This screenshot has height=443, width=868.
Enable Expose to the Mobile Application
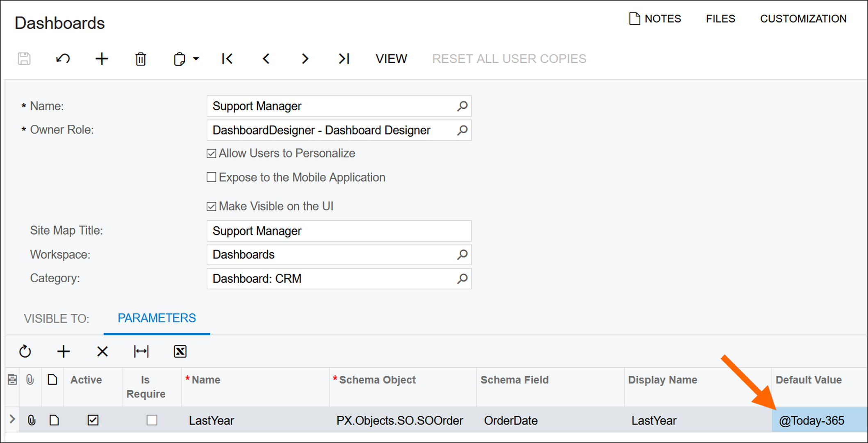tap(211, 177)
